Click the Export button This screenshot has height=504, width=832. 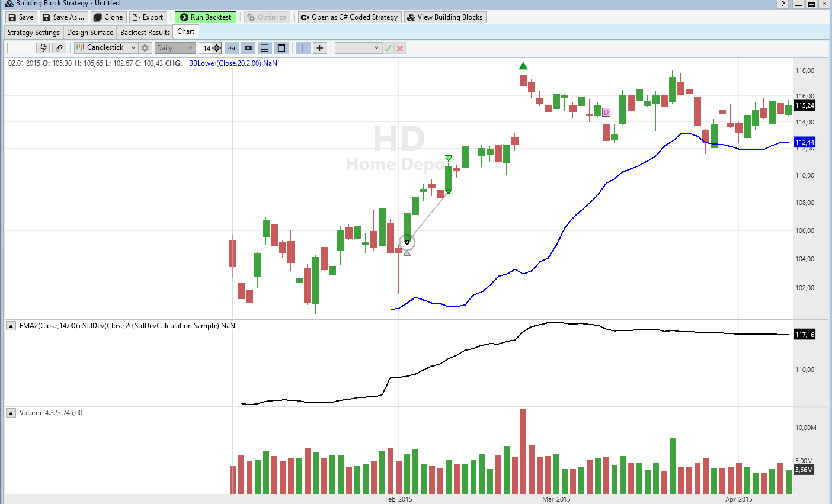147,17
